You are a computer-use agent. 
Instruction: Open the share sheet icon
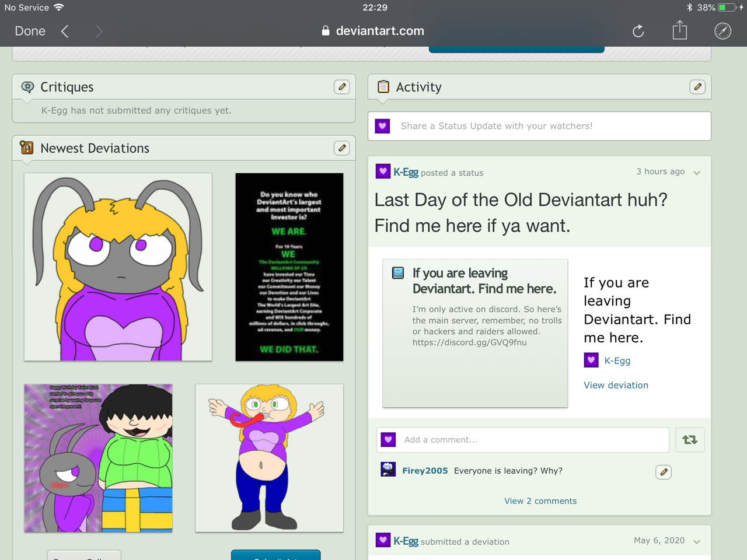tap(680, 30)
